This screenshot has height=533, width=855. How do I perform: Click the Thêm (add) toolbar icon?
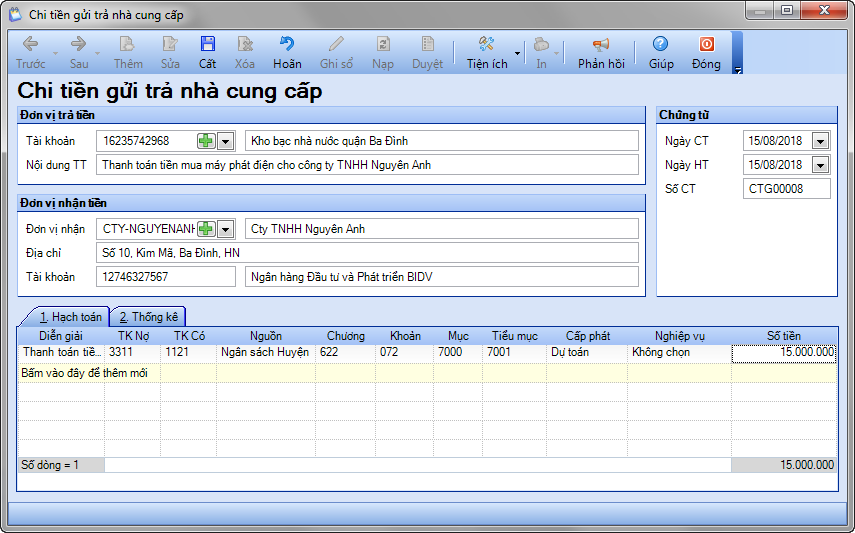(x=128, y=52)
